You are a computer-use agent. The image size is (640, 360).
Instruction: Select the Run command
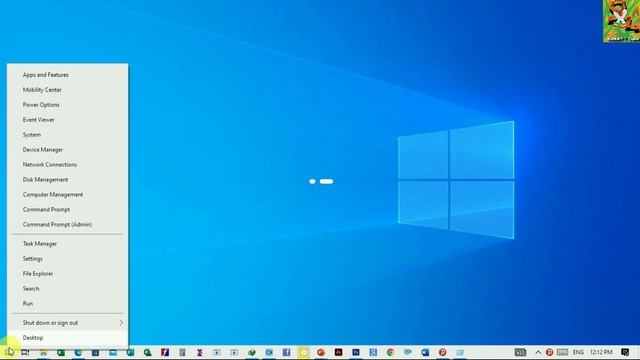coord(67,304)
